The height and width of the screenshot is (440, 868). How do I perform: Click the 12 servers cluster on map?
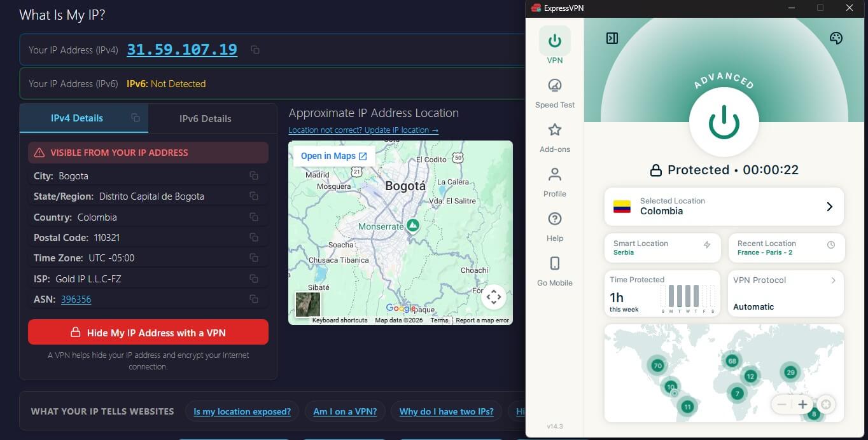[750, 376]
